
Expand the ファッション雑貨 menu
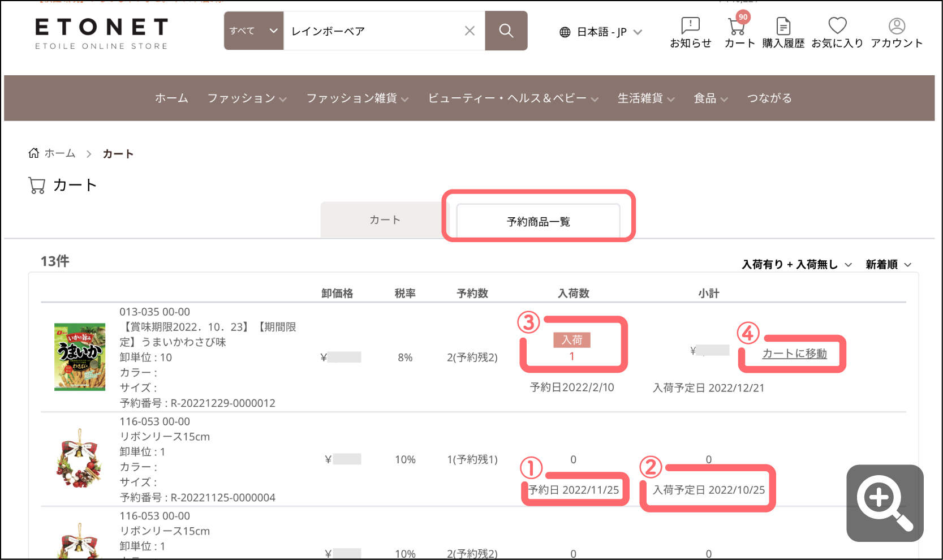pyautogui.click(x=358, y=98)
